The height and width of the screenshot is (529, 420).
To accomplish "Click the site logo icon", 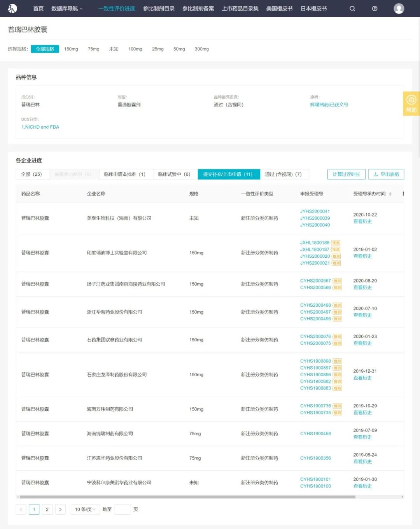I will point(12,8).
